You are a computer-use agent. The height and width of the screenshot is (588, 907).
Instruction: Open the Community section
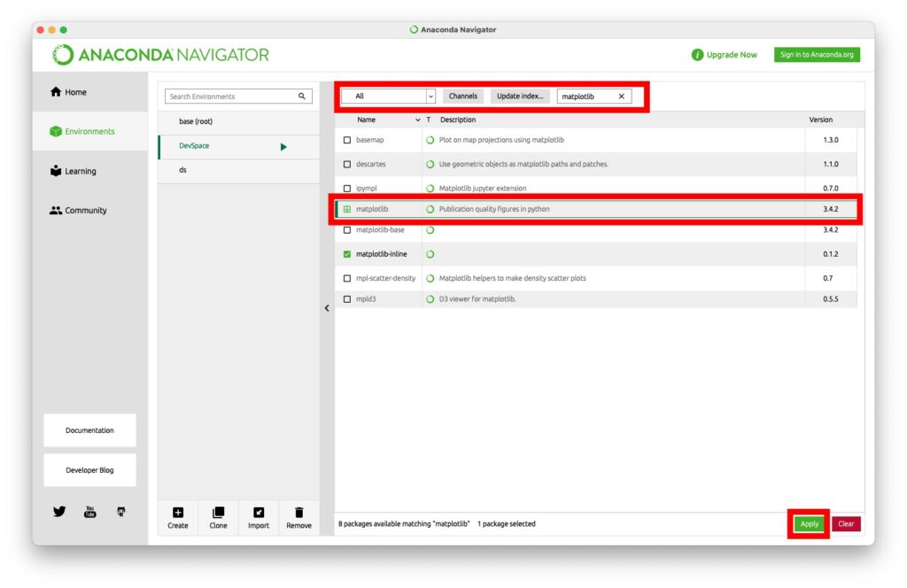point(89,211)
